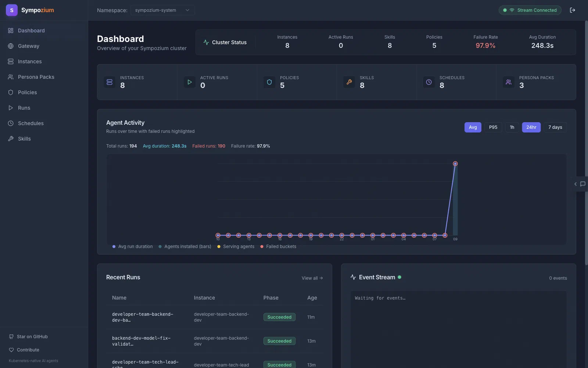Click the Waiting for events log area
This screenshot has height=368, width=588.
pyautogui.click(x=459, y=329)
